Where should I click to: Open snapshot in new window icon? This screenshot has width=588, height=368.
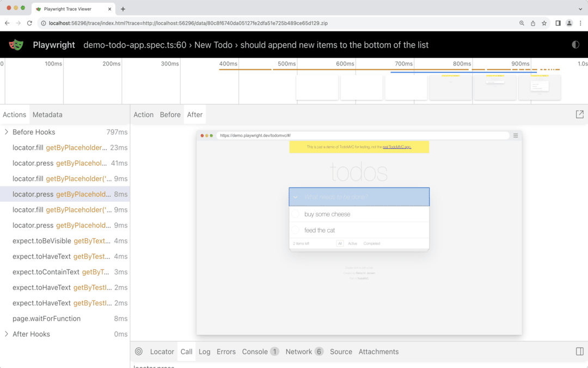pos(579,114)
